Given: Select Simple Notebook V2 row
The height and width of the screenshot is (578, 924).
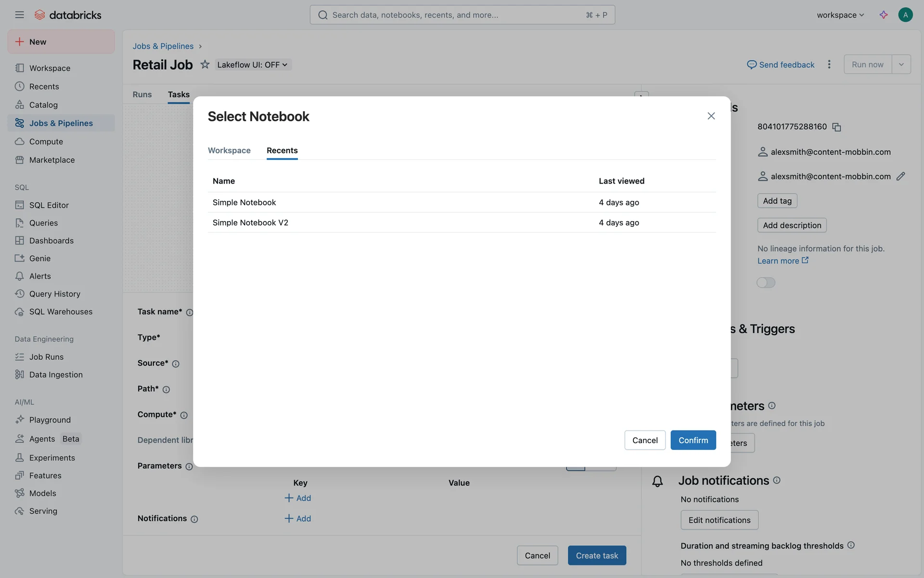Looking at the screenshot, I should (x=250, y=223).
